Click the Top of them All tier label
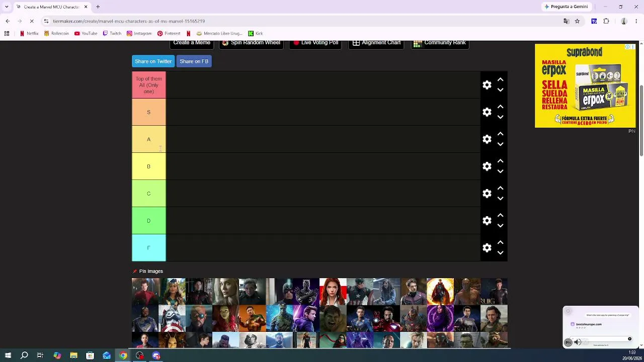 click(148, 85)
